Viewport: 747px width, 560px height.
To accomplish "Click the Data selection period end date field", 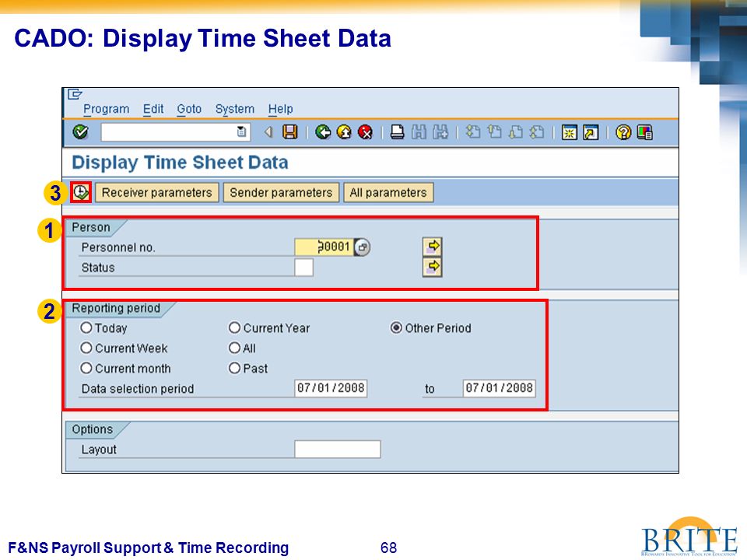I will 499,388.
